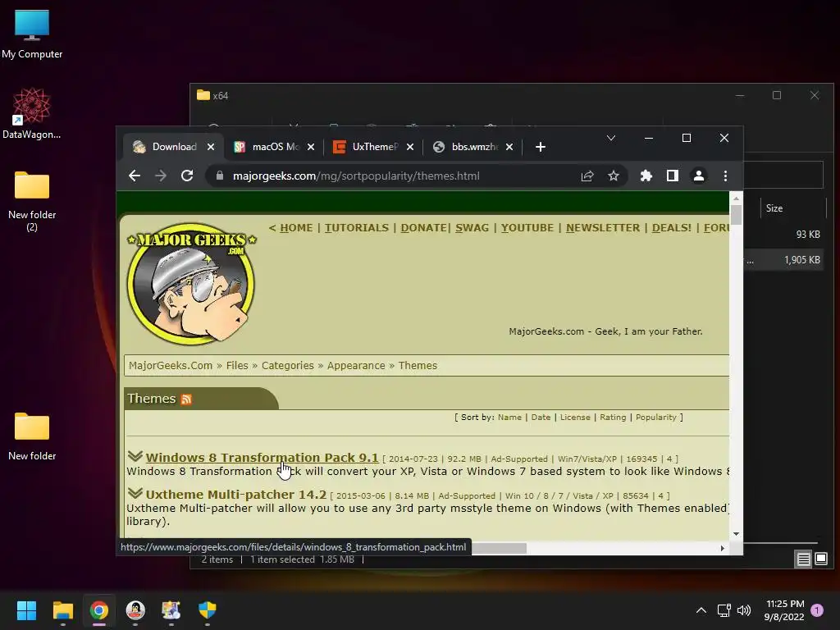
Task: Select the DataWagon desktop shortcut
Action: point(32,113)
